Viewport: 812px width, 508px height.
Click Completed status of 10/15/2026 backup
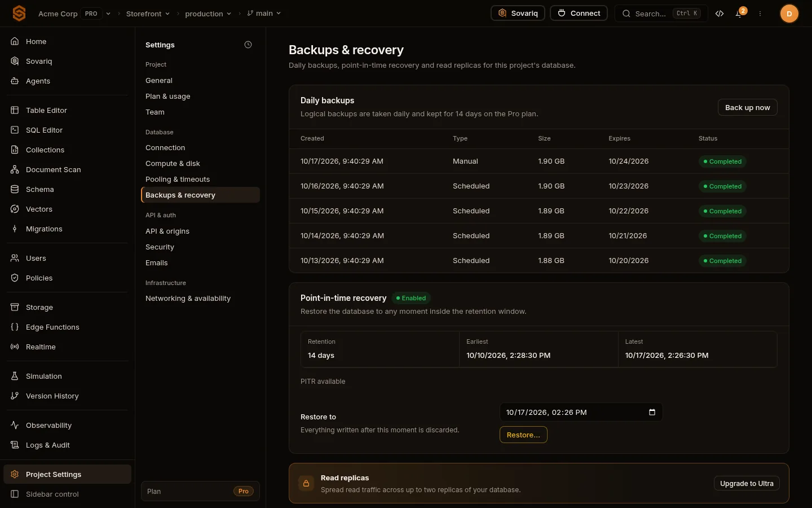pos(722,211)
